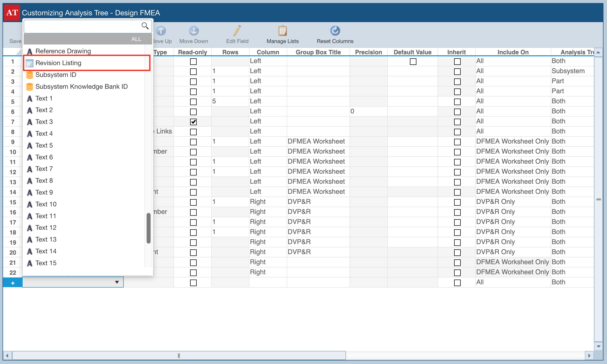The image size is (607, 364).
Task: Click the AT application logo
Action: point(12,13)
